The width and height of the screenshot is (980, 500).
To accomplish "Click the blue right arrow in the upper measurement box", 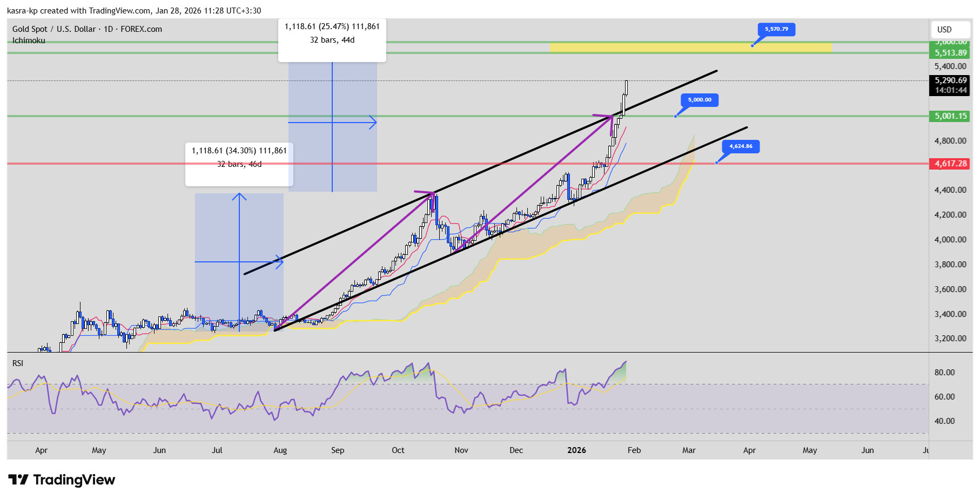I will click(372, 123).
